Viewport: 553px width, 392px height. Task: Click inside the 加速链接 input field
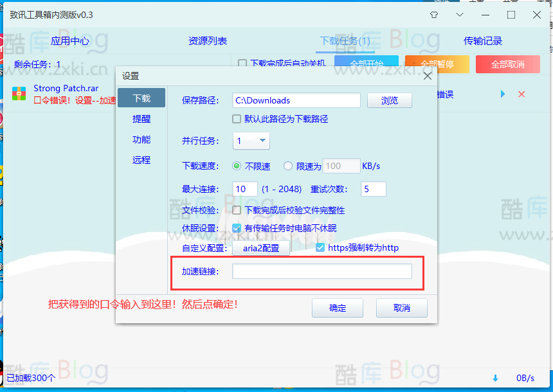click(322, 271)
